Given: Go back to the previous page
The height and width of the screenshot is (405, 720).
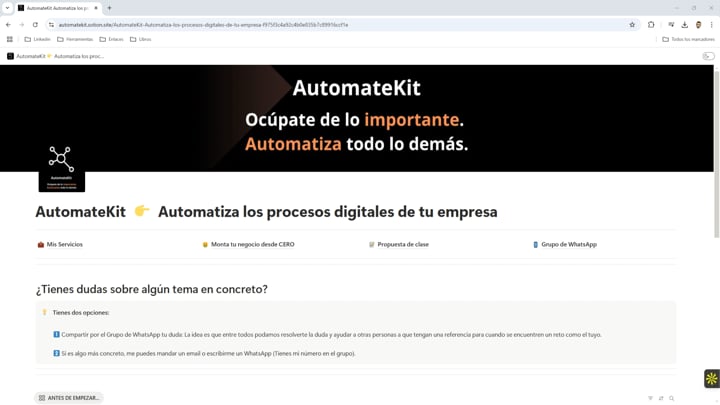Looking at the screenshot, I should coord(8,25).
